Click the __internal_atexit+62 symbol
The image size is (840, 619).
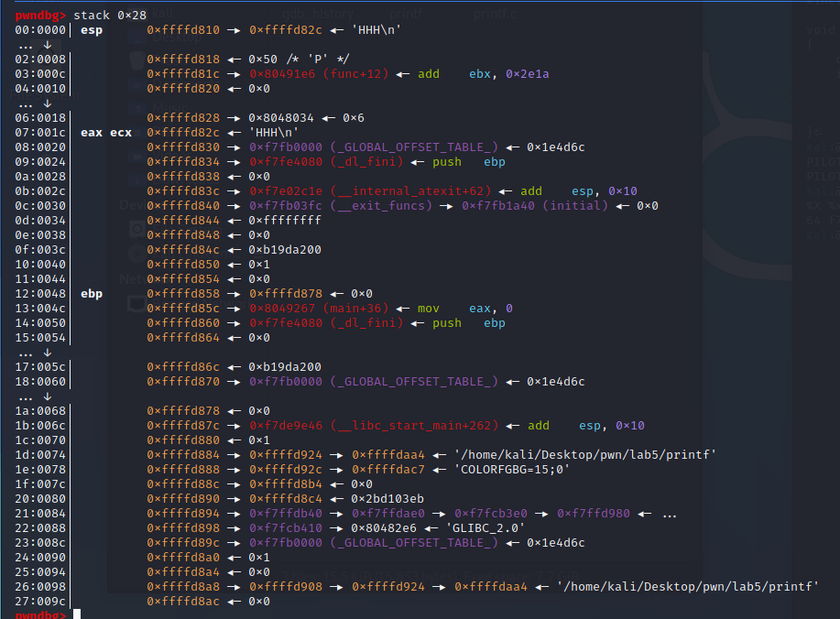click(x=411, y=191)
